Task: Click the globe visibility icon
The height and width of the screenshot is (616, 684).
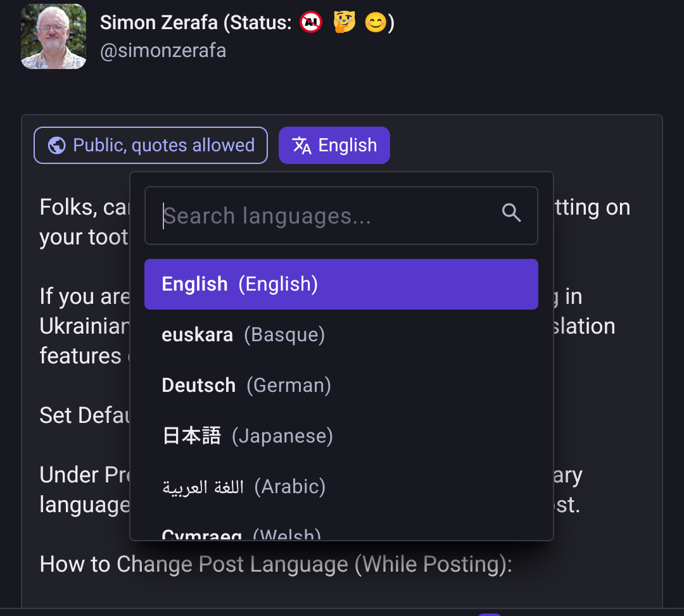Action: click(x=57, y=146)
